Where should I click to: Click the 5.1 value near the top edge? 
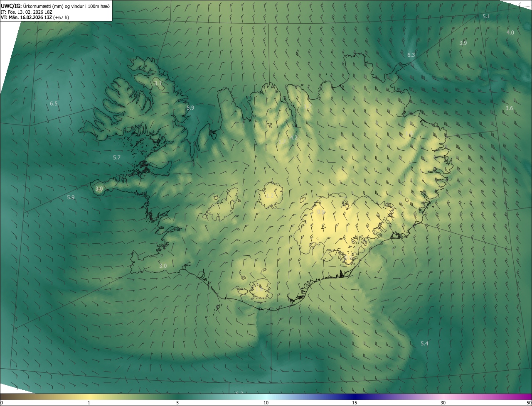tap(486, 16)
